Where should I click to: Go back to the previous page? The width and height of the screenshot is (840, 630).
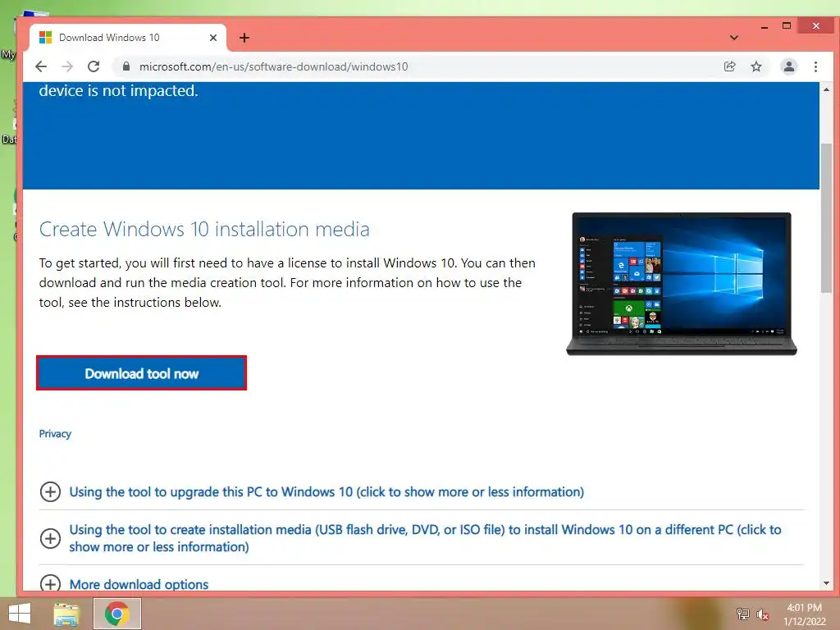click(41, 66)
